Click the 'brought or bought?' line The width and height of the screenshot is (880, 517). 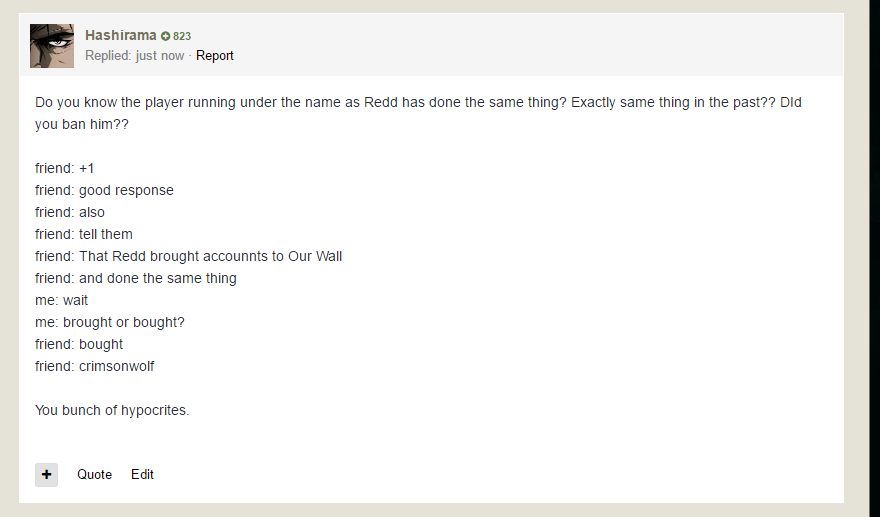[x=110, y=322]
